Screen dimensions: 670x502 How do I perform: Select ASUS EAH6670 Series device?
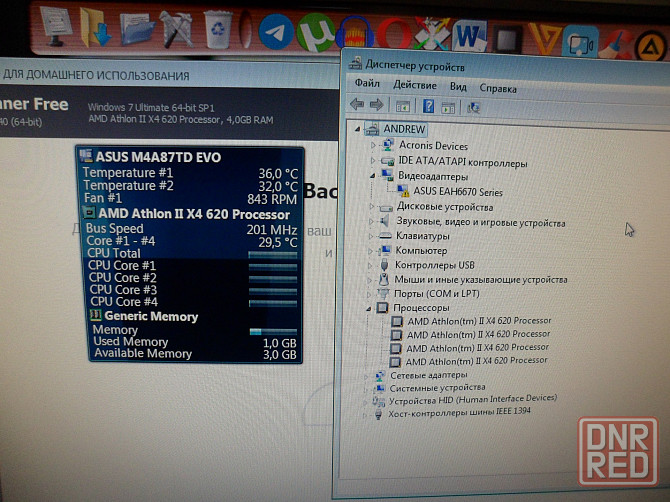coord(457,192)
